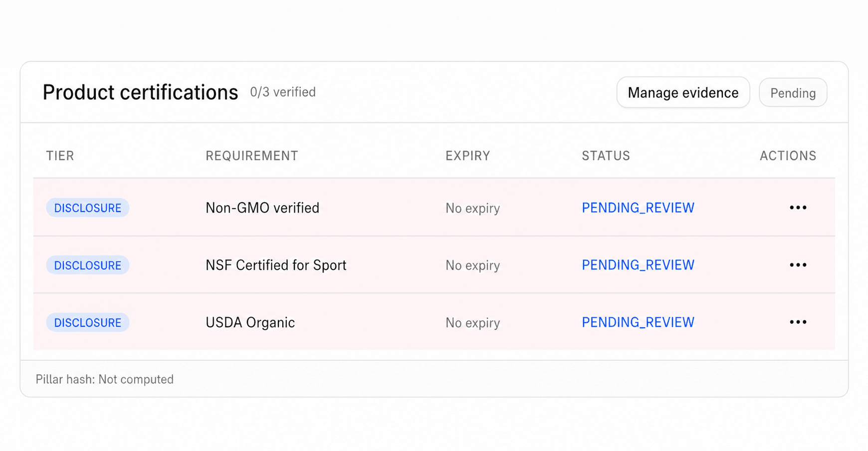Open PENDING_REVIEW status for Non-GMO verified

coord(638,208)
